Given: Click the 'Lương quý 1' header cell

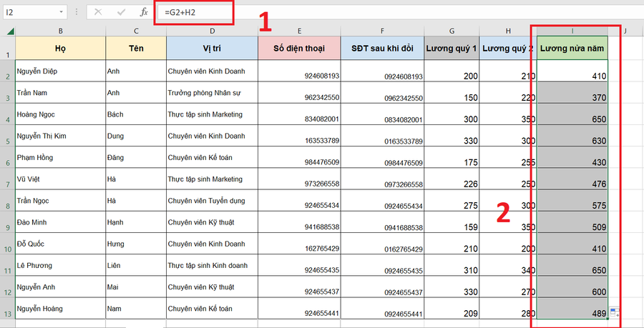Looking at the screenshot, I should pos(452,49).
